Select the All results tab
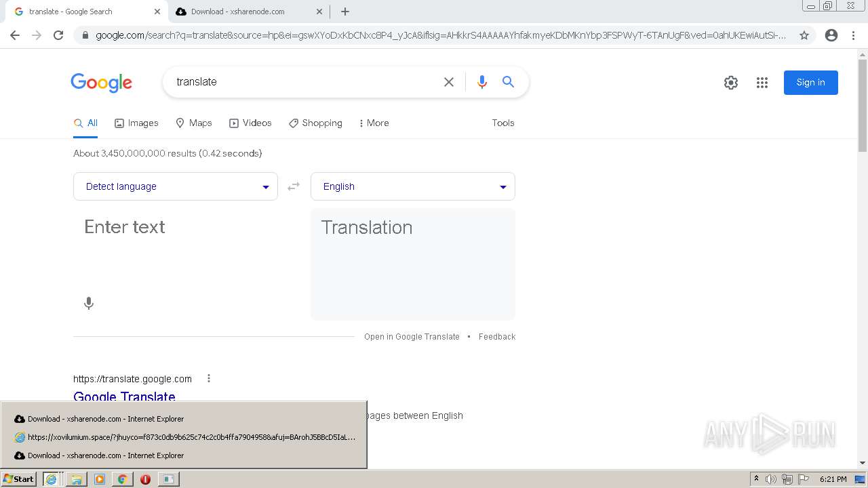 85,123
